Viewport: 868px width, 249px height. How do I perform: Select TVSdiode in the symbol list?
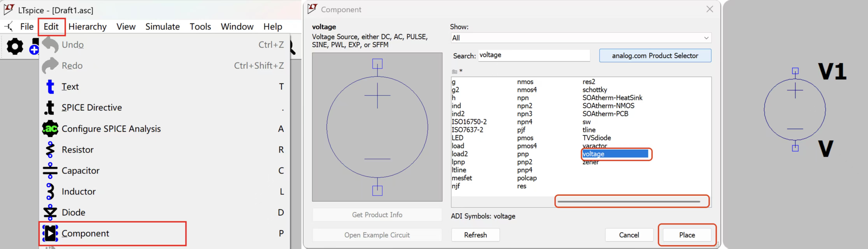596,138
